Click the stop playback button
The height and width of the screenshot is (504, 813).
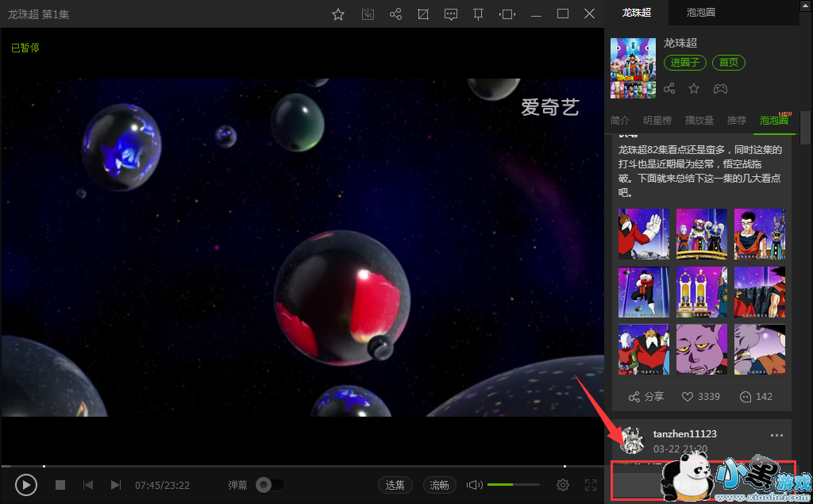60,485
